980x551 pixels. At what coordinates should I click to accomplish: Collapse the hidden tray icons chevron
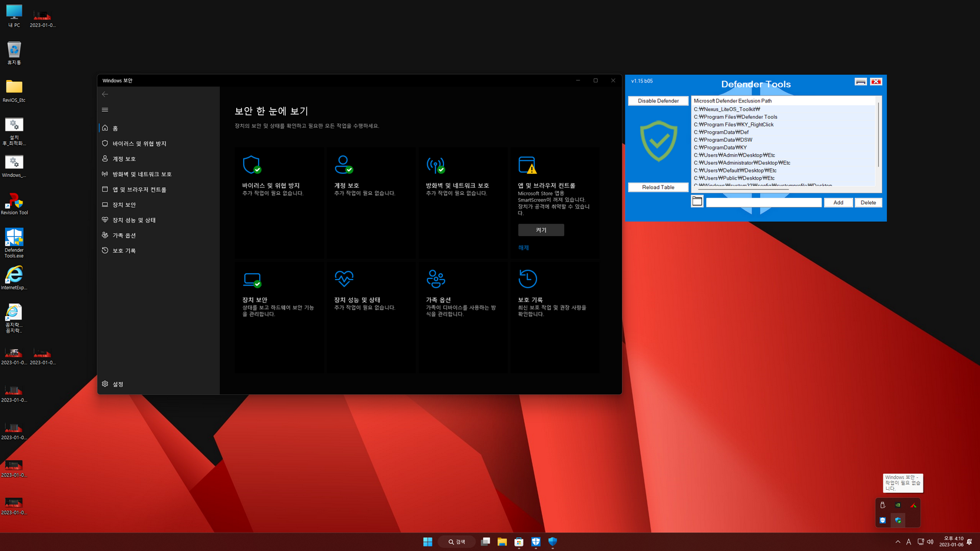(x=898, y=542)
